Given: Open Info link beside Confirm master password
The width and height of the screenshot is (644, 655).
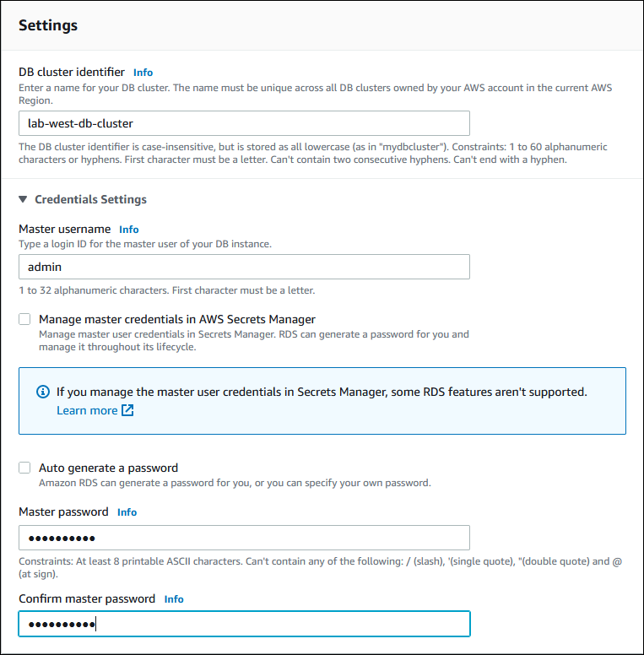Looking at the screenshot, I should click(x=174, y=599).
